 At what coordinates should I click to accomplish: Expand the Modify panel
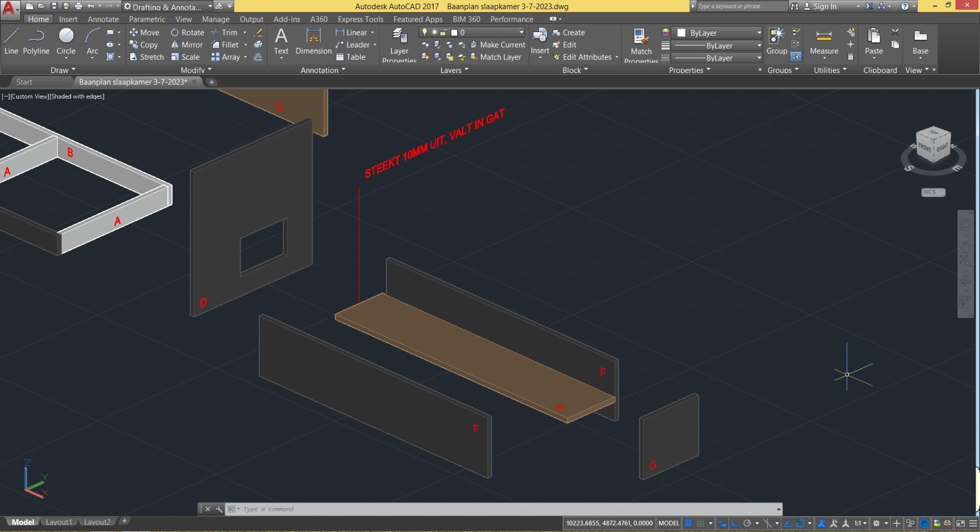196,70
